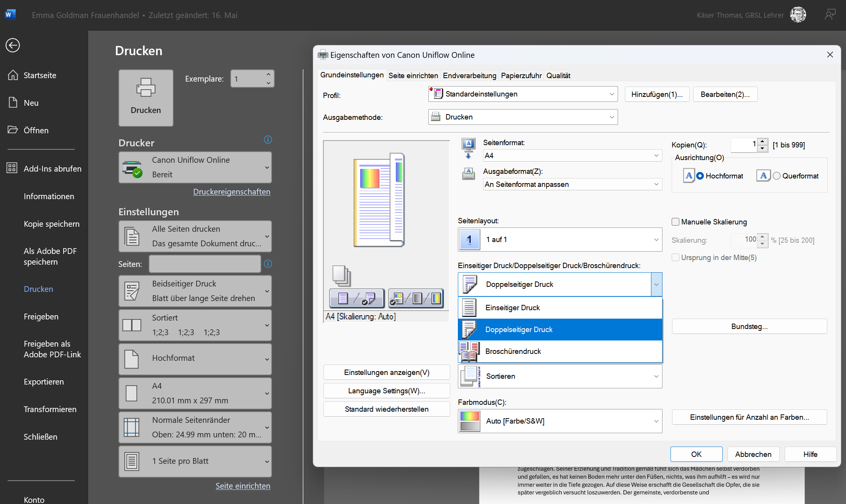
Task: Select the Hochformat radio button
Action: (x=700, y=176)
